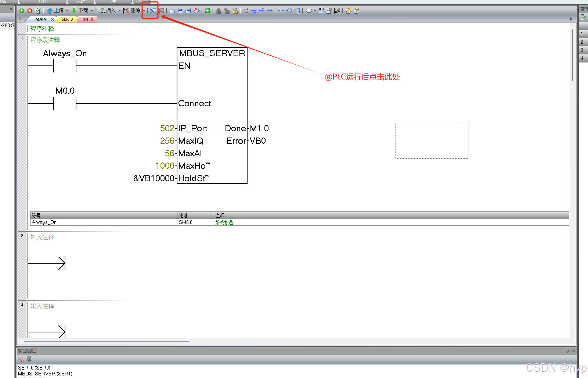This screenshot has width=588, height=378.
Task: Start the PLC in RUN mode
Action: tap(22, 10)
